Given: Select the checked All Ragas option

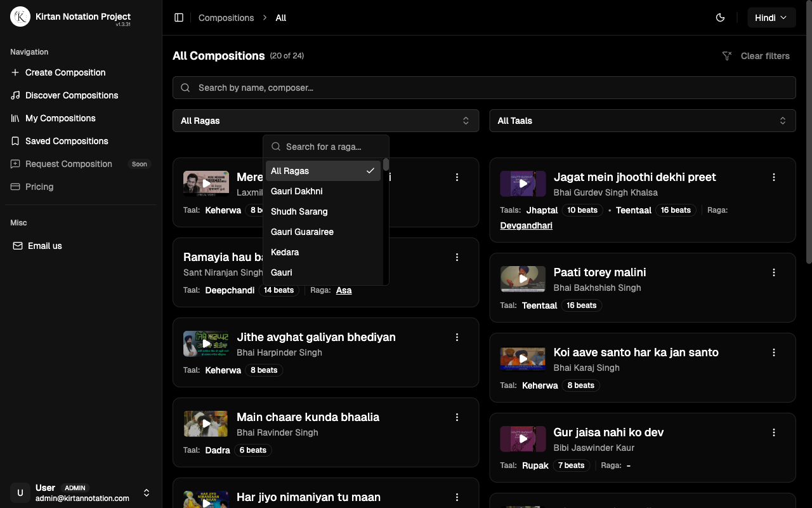Looking at the screenshot, I should (x=323, y=170).
